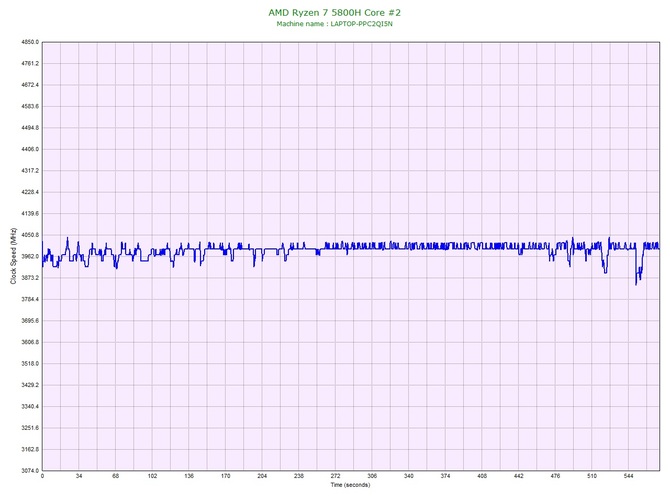Click the 136 tick on time axis
This screenshot has width=670, height=502.
tap(189, 476)
